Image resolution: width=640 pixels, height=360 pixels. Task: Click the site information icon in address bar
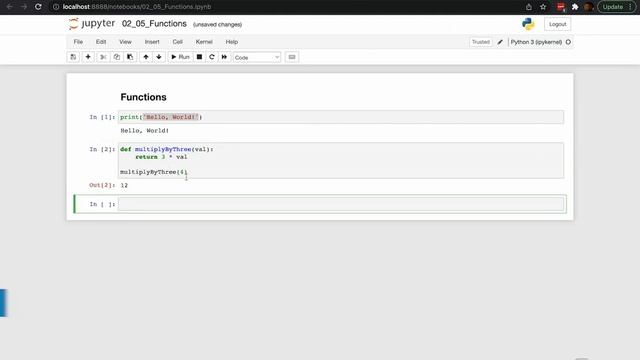56,7
